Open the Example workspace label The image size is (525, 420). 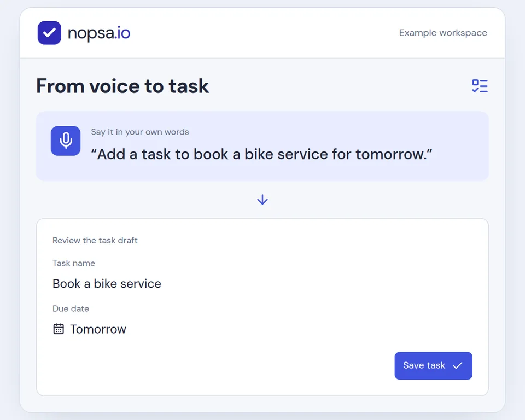tap(443, 33)
